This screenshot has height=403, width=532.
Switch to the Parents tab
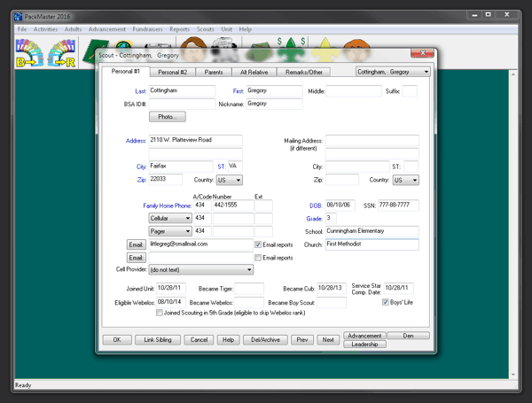[x=214, y=73]
